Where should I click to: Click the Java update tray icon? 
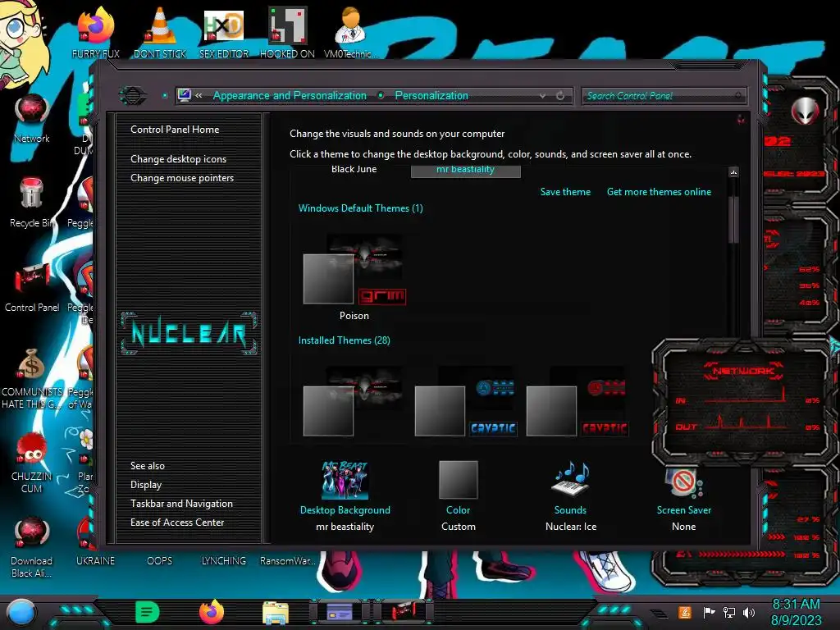pos(684,612)
